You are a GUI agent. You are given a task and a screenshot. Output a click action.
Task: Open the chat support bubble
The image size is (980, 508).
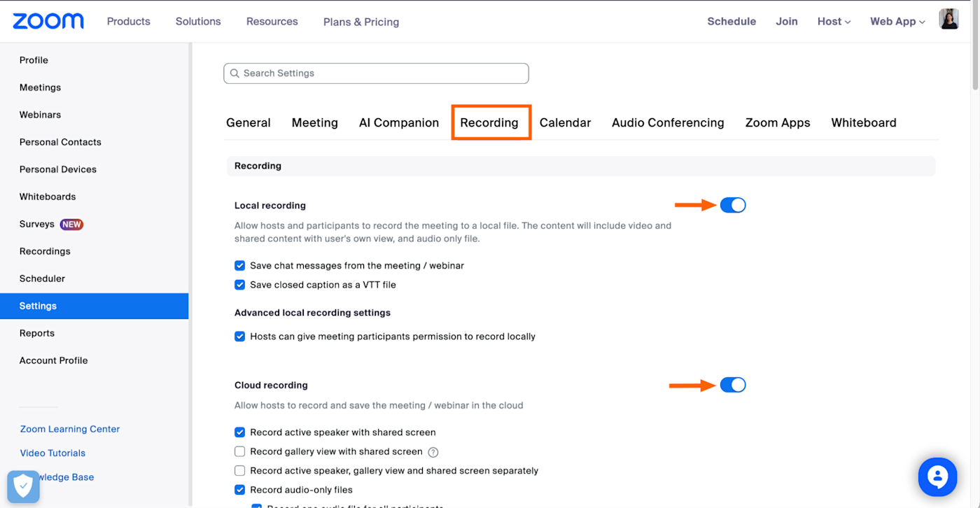937,477
